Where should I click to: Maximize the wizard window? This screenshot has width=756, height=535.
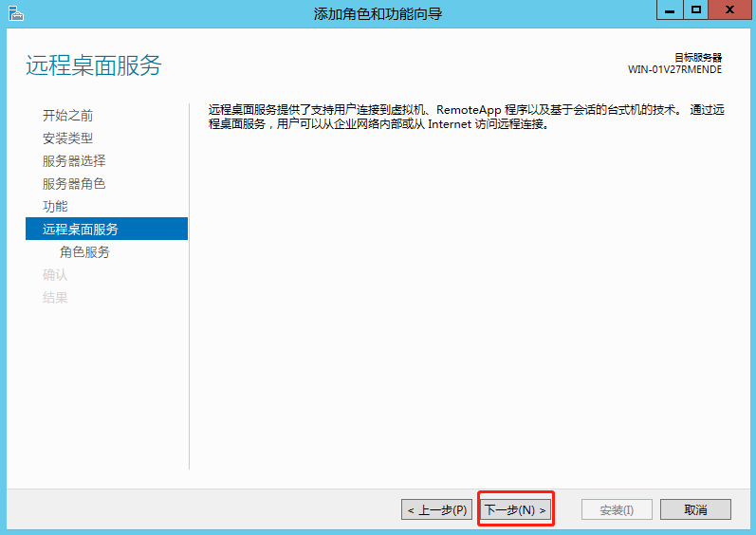click(x=696, y=10)
